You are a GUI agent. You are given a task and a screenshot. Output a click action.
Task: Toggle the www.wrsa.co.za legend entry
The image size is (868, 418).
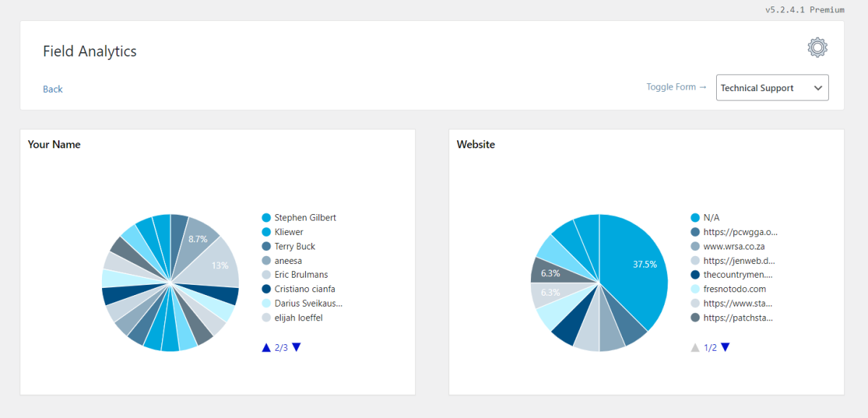[728, 247]
